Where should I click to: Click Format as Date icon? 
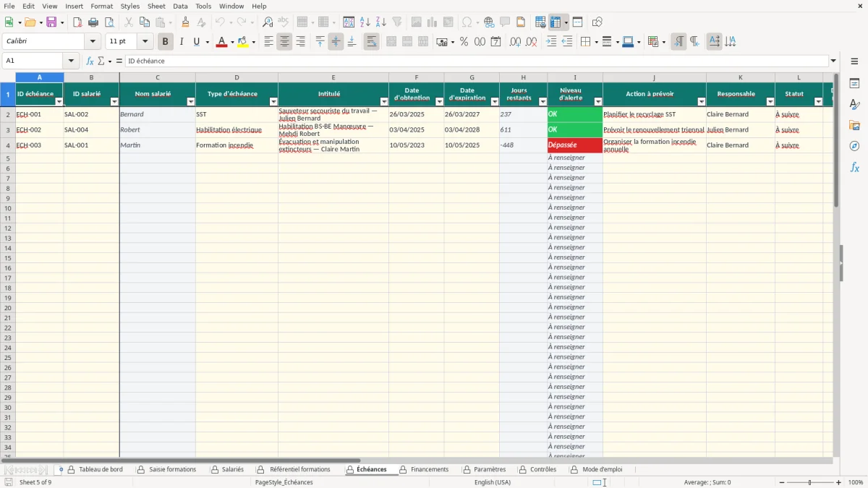(x=495, y=42)
